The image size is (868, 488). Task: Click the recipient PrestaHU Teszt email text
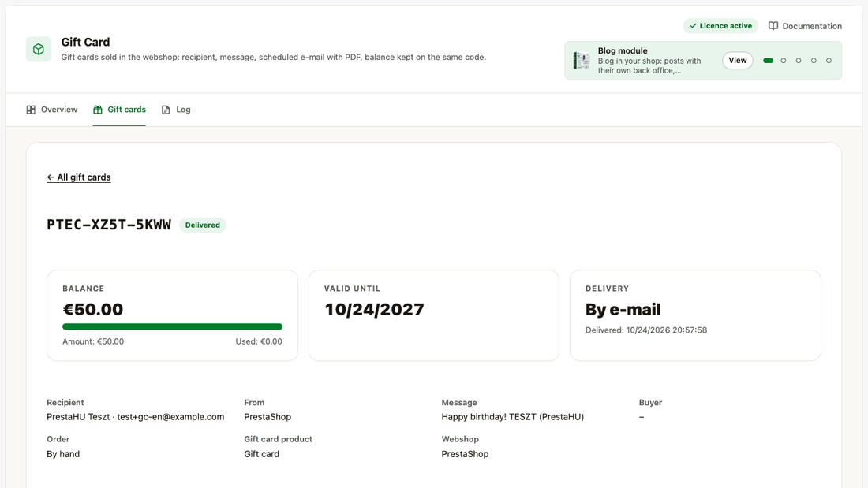coord(136,416)
